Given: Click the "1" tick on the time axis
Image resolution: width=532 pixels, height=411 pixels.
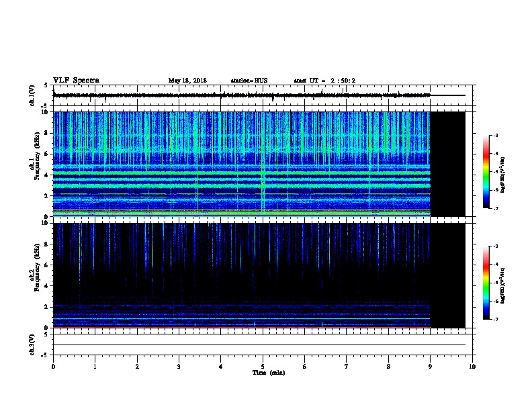Looking at the screenshot, I should (x=95, y=366).
